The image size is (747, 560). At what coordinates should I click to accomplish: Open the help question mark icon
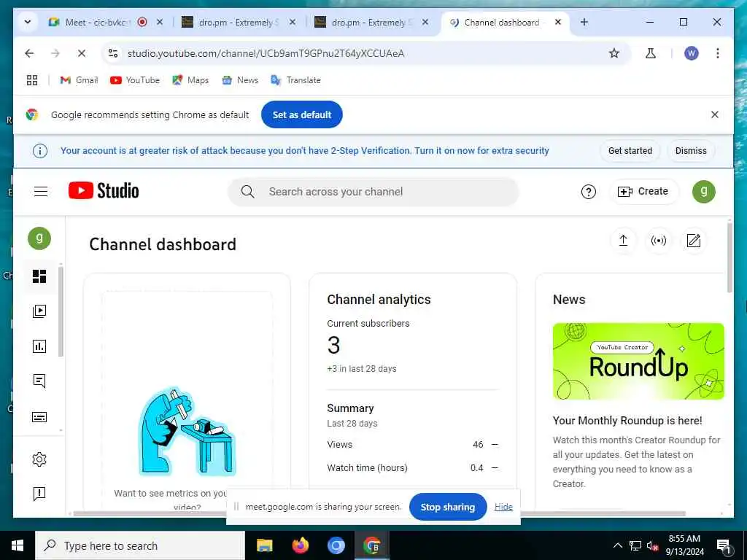tap(589, 192)
